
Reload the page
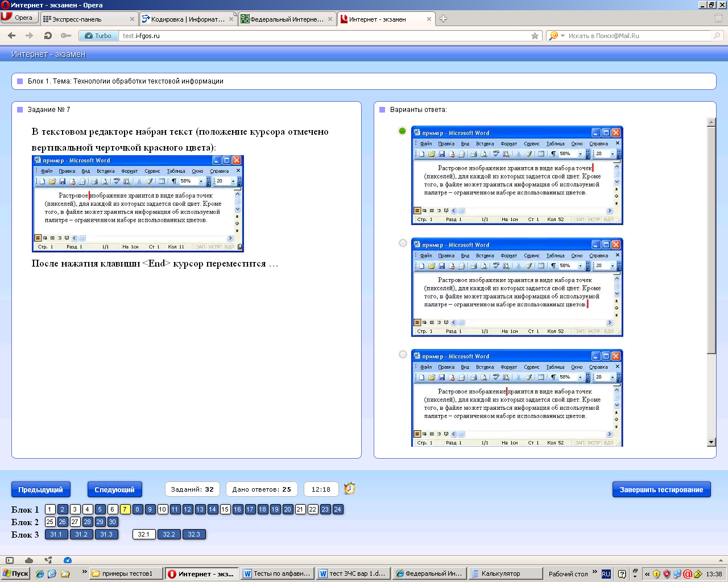[x=48, y=36]
